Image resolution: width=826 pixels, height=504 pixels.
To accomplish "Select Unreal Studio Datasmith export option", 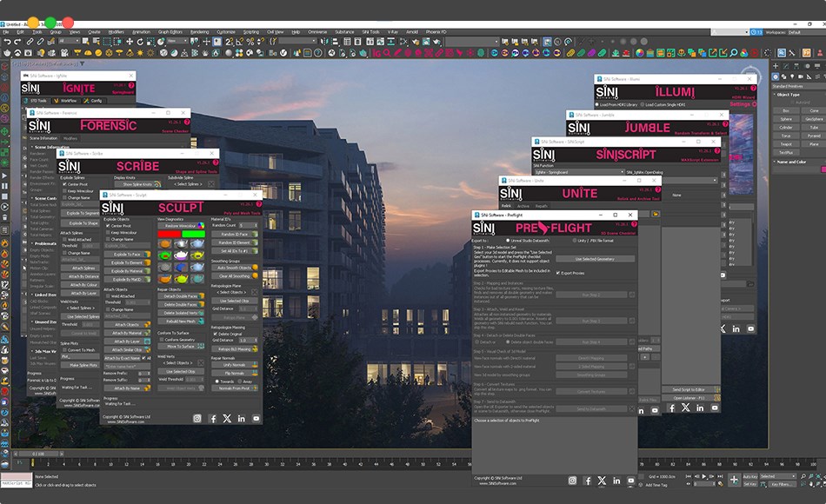I will coord(508,241).
